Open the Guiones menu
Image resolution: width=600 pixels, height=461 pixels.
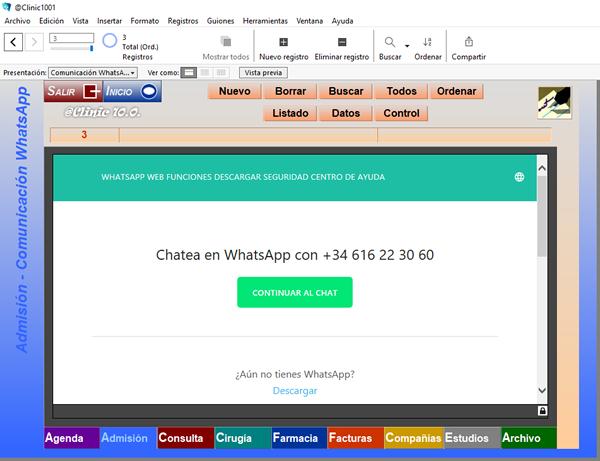[220, 21]
